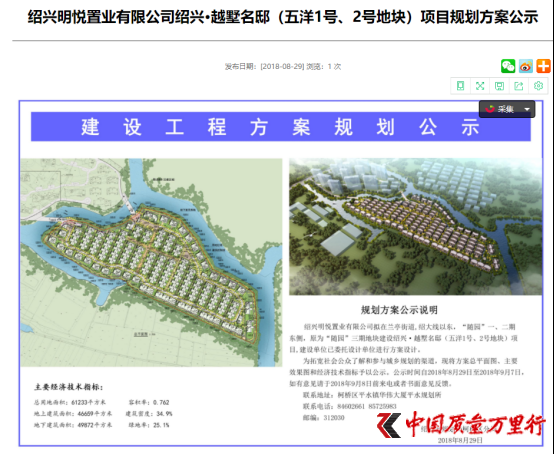Share to Sina Weibo via the eye icon
The height and width of the screenshot is (454, 554).
click(x=525, y=66)
